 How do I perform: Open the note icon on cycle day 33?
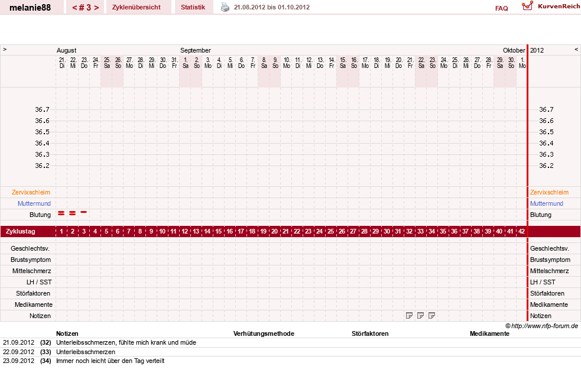pos(420,316)
